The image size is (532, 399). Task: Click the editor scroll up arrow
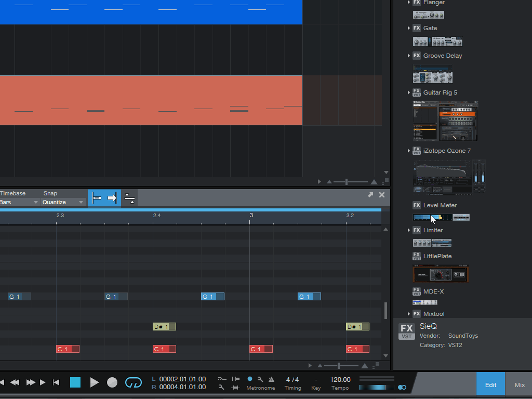[385, 229]
